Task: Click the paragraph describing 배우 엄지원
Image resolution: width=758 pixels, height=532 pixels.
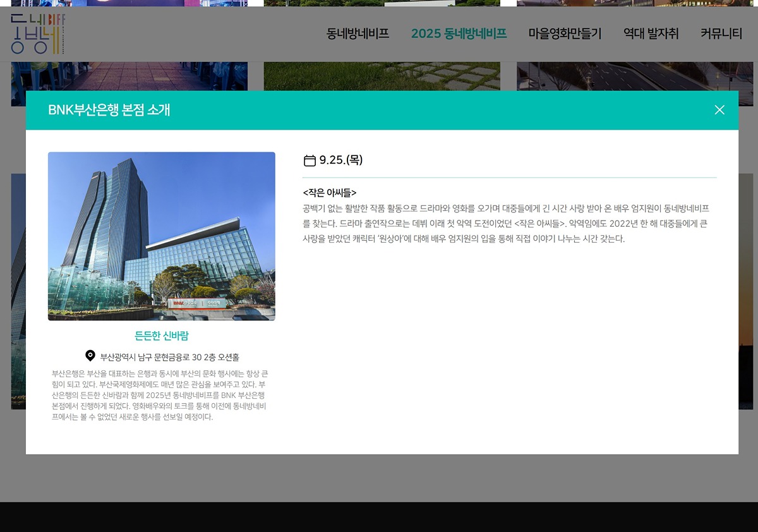Action: [505, 224]
